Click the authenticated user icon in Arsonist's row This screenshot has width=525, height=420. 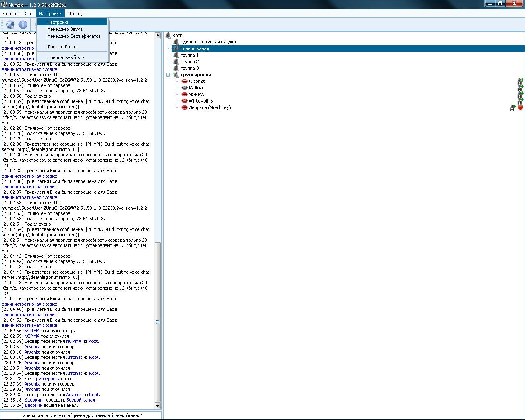[520, 82]
